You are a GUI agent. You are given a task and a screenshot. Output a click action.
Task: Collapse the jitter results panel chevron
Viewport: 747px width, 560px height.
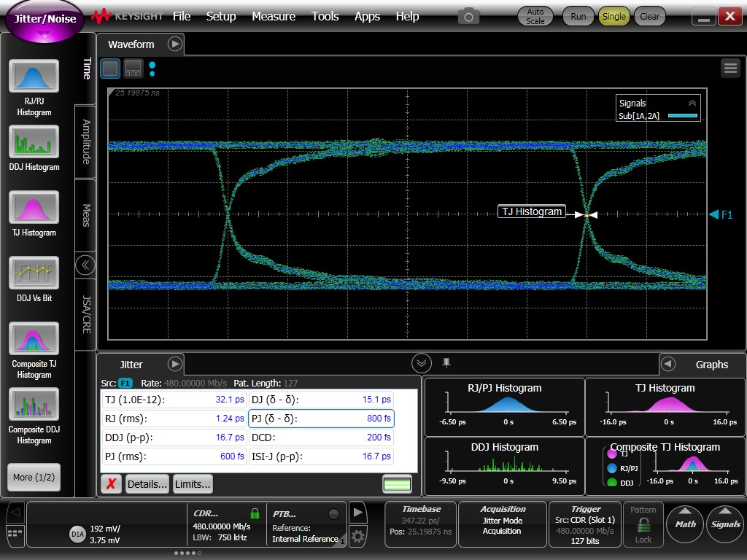pos(421,363)
